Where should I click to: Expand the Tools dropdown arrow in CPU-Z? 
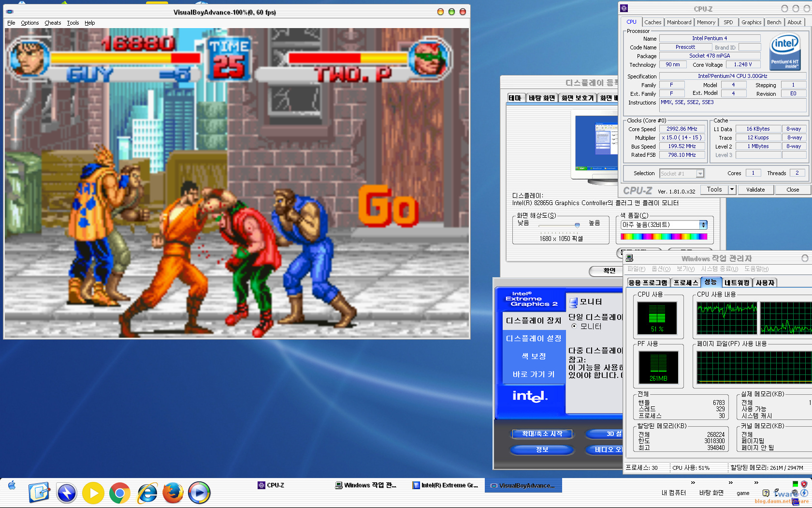pyautogui.click(x=732, y=190)
